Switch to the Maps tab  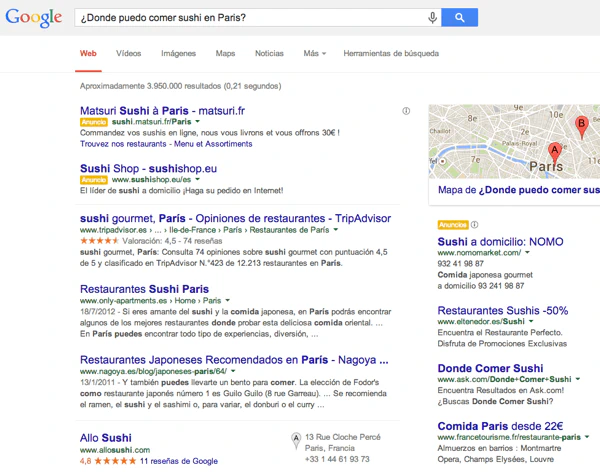point(225,53)
